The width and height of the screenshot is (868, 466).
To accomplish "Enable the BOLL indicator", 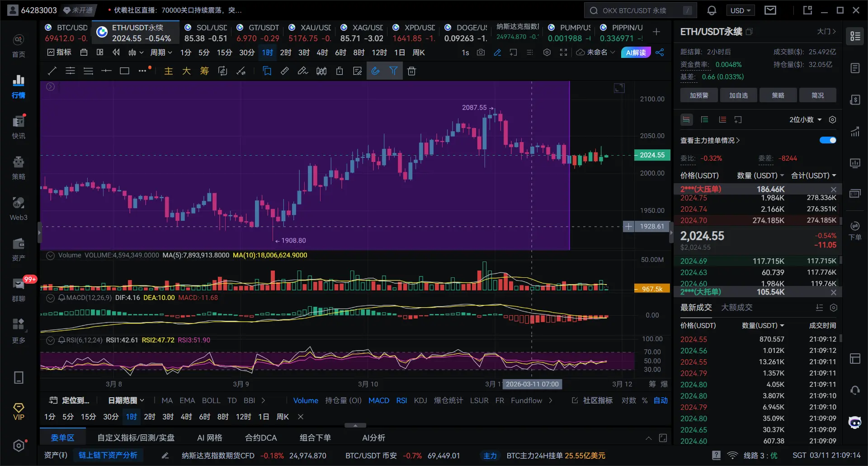I will pos(211,400).
